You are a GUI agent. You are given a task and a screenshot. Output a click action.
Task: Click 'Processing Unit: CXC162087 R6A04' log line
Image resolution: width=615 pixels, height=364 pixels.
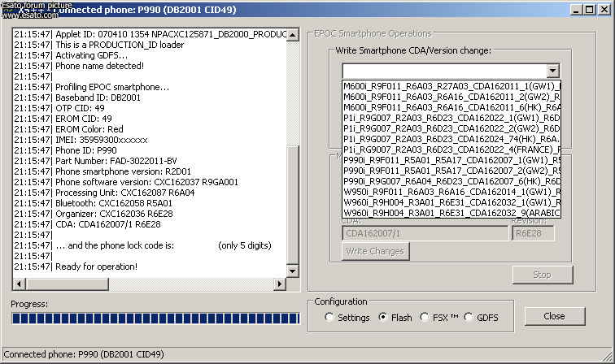(x=104, y=193)
